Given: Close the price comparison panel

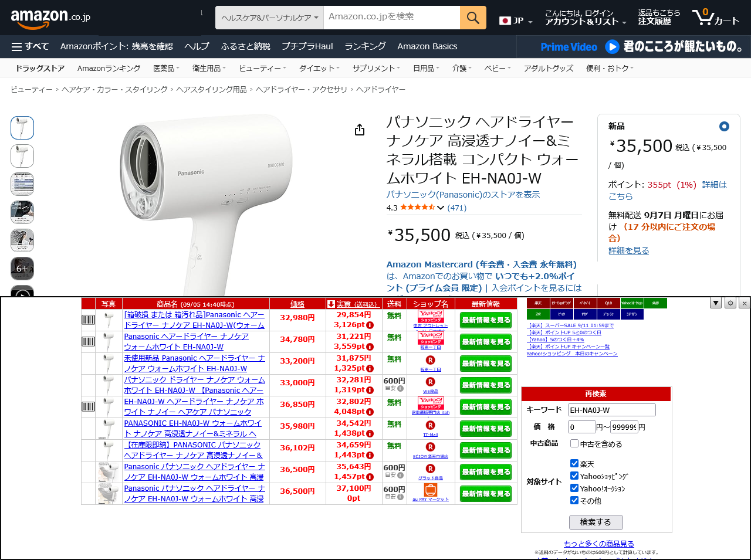Looking at the screenshot, I should [x=745, y=303].
